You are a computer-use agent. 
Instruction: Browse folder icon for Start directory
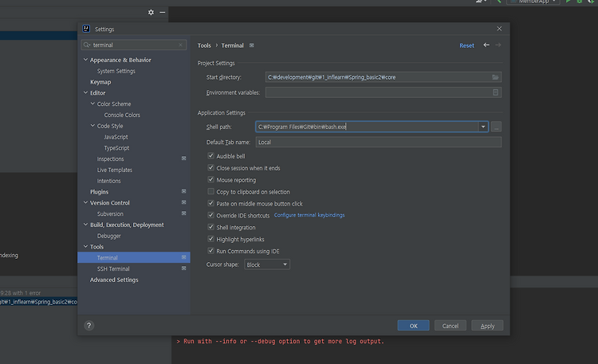[495, 77]
